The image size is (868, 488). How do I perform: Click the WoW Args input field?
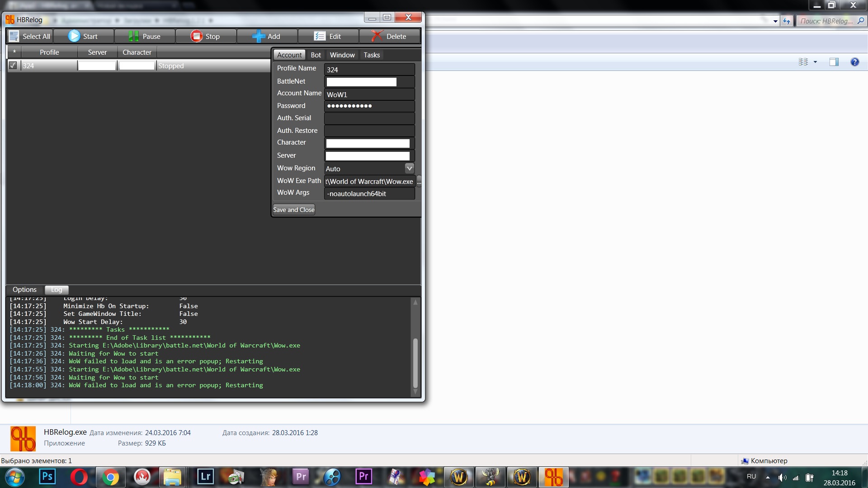click(x=370, y=193)
